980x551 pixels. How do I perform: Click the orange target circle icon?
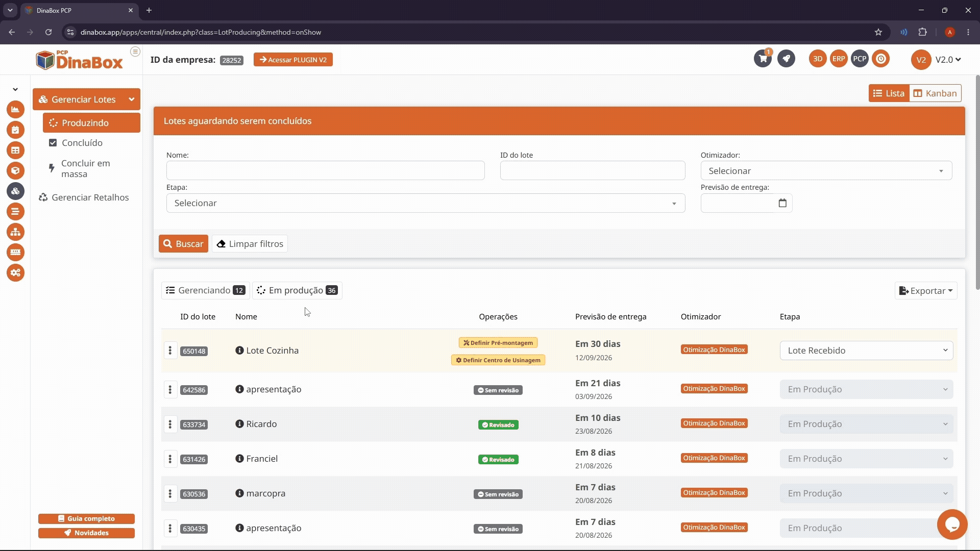click(x=880, y=59)
